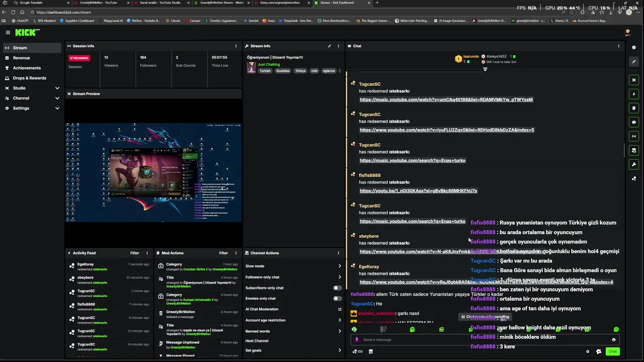Click the chat bubble icon in right sidebar

[634, 122]
